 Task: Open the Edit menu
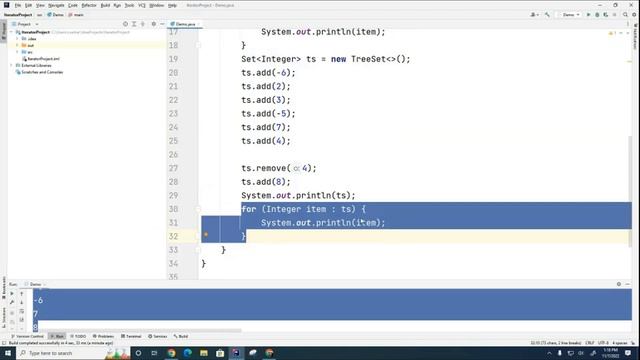[28, 5]
